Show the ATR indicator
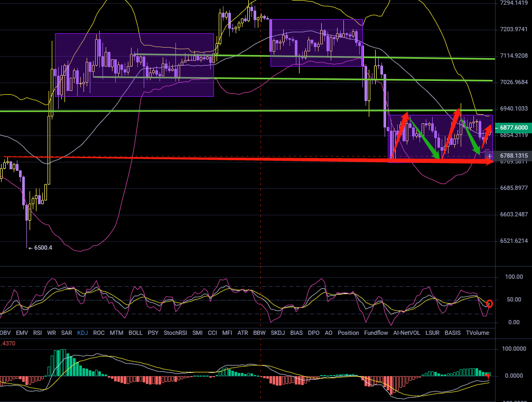This screenshot has height=402, width=532. (243, 333)
